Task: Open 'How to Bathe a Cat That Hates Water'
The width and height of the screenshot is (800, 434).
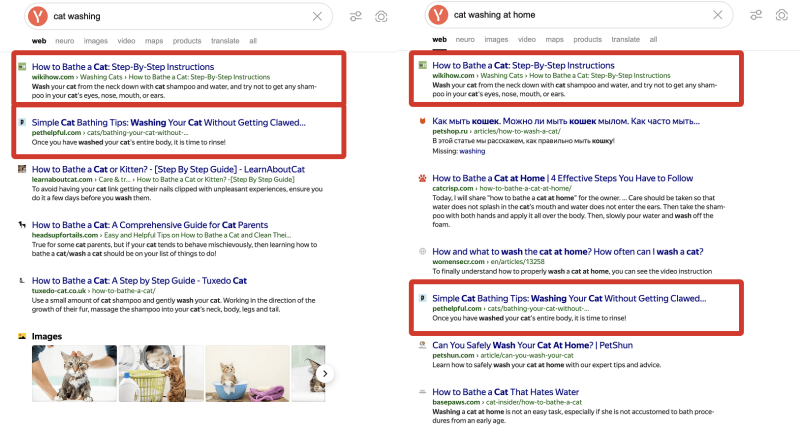Action: 506,392
